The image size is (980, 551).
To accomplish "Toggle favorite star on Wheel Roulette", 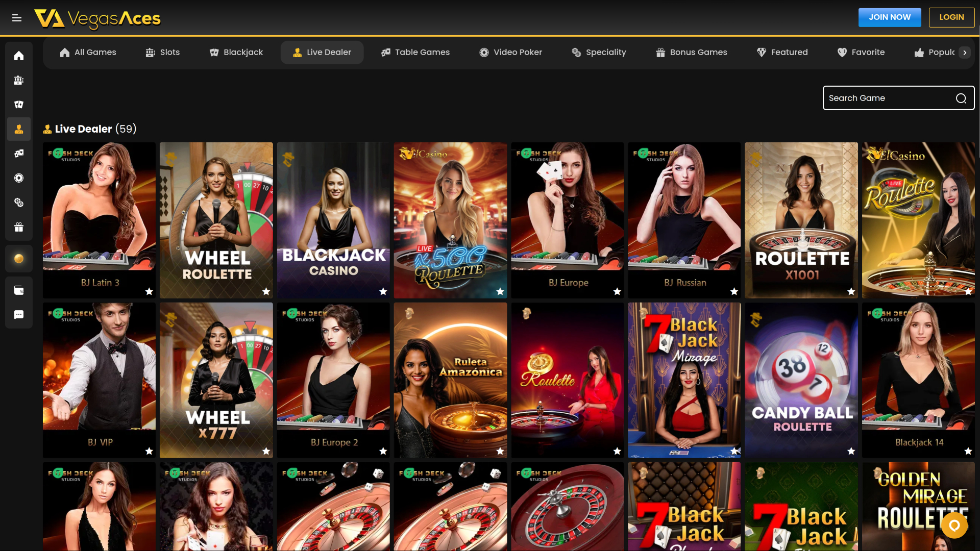I will pos(266,291).
